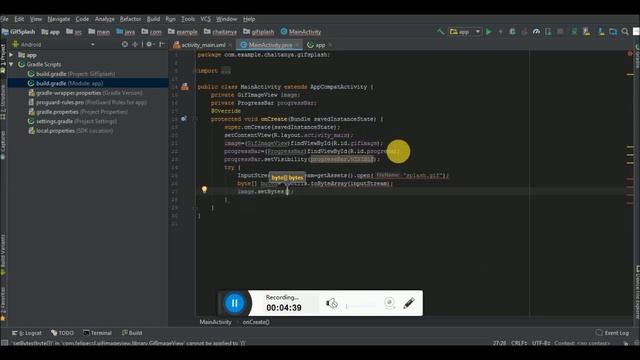Close the activity_main.xml tab
Image resolution: width=640 pixels, height=360 pixels.
point(230,45)
